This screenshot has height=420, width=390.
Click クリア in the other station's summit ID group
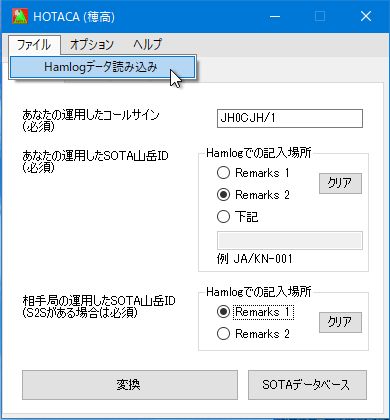pos(340,322)
